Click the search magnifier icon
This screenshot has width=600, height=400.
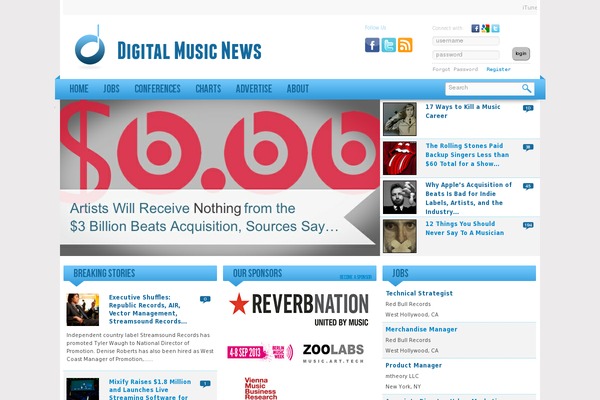(527, 88)
